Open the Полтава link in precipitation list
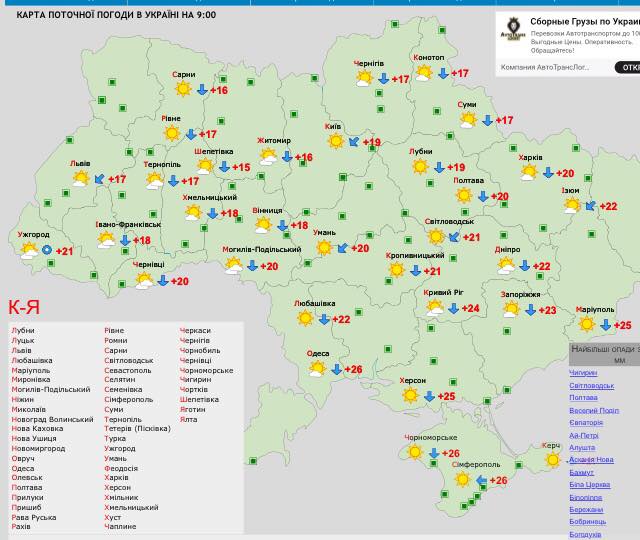640x540 pixels. (583, 398)
